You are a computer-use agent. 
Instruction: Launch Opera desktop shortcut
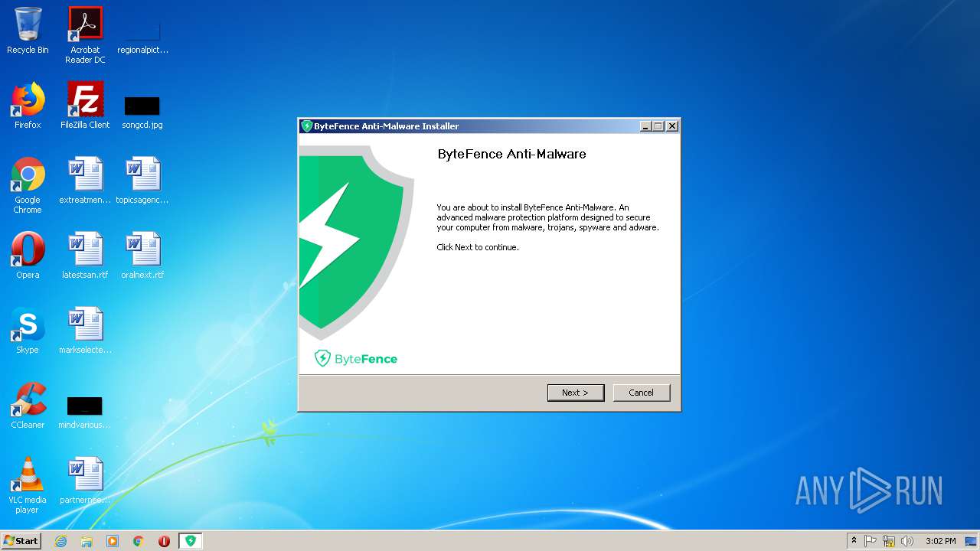tap(28, 256)
